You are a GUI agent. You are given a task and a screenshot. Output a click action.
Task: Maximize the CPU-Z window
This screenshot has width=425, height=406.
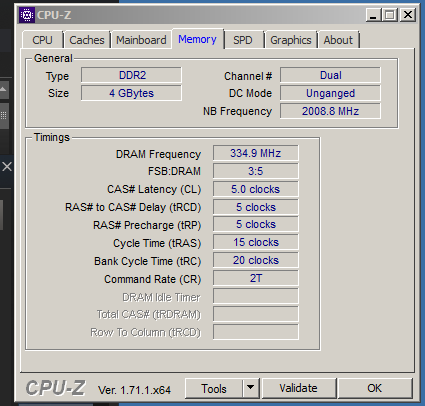click(390, 15)
